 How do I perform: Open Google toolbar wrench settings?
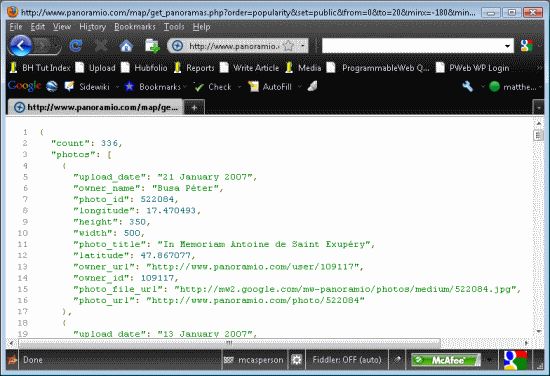[x=468, y=86]
